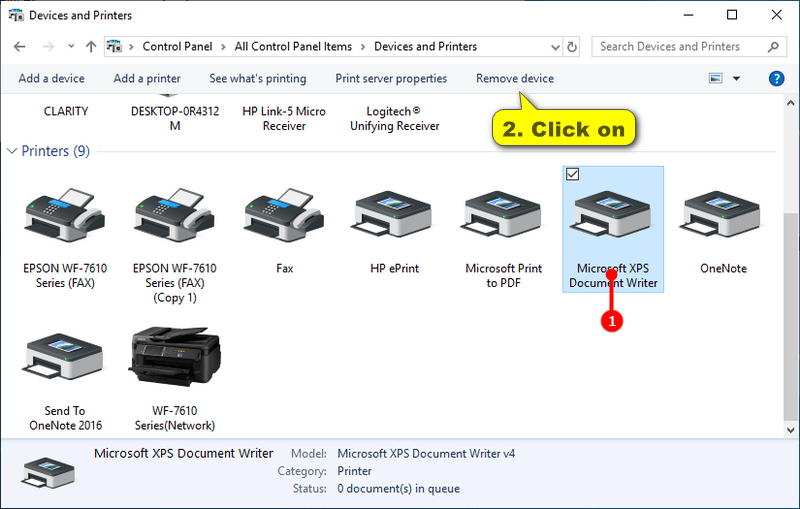Screen dimensions: 800x509
Task: Select the Fax printer icon
Action: pyautogui.click(x=284, y=215)
